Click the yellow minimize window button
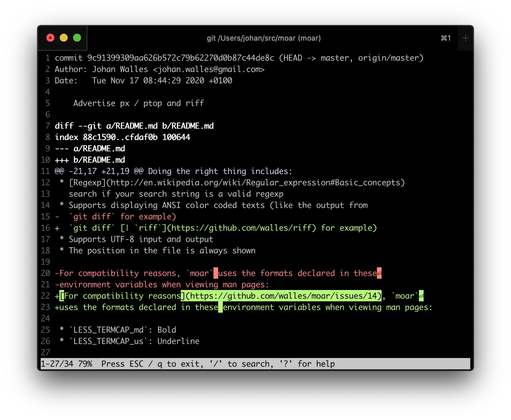This screenshot has height=420, width=511. point(64,38)
